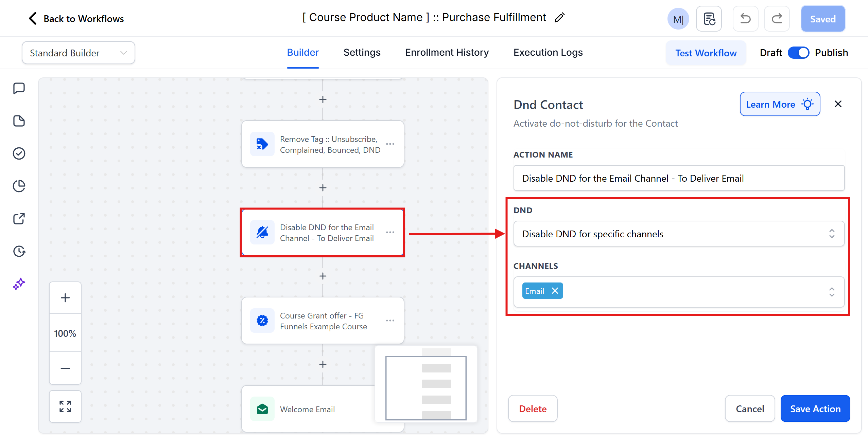The width and height of the screenshot is (868, 438).
Task: Zoom in with the plus icon
Action: pyautogui.click(x=65, y=298)
